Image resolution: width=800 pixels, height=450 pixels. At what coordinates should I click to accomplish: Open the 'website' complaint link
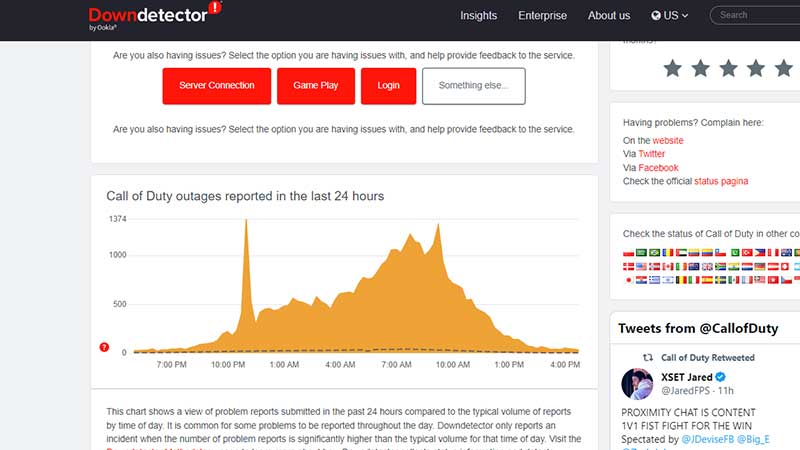(x=667, y=140)
